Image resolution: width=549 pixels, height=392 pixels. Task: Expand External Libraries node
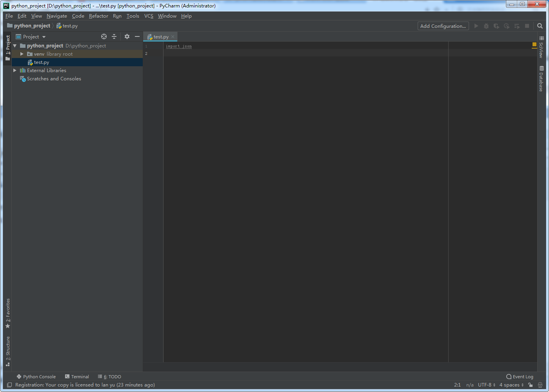pyautogui.click(x=15, y=71)
